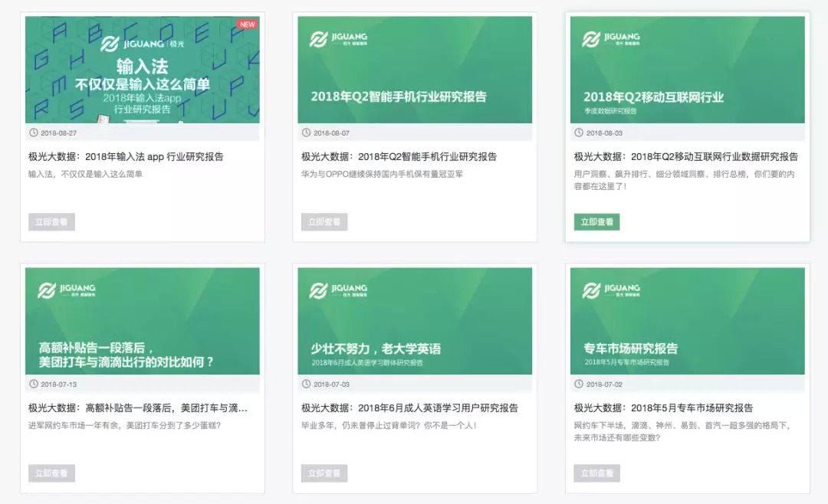Open the 少壮不努力,老大学英语 cover image
Screen dimensions: 828x504
point(415,321)
